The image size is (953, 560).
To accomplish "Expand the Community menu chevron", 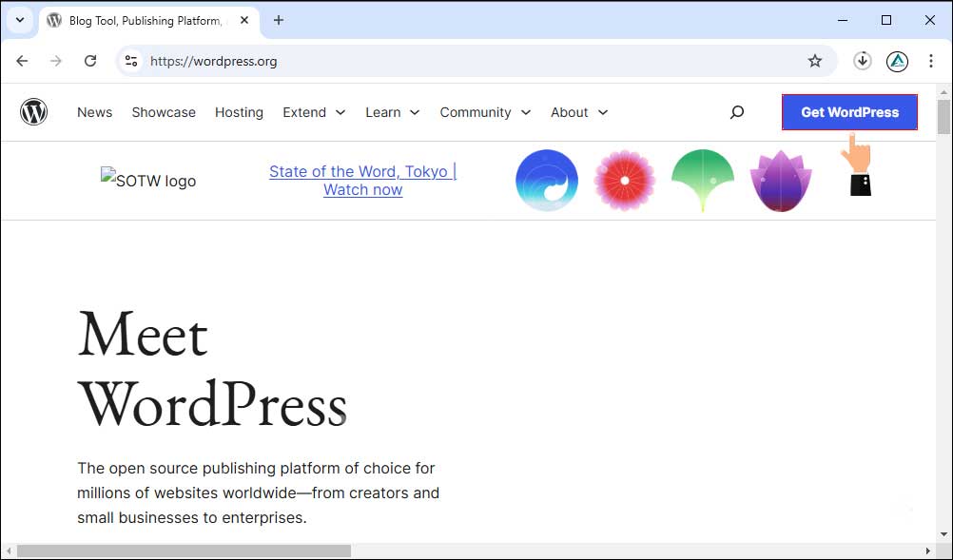I will coord(526,112).
